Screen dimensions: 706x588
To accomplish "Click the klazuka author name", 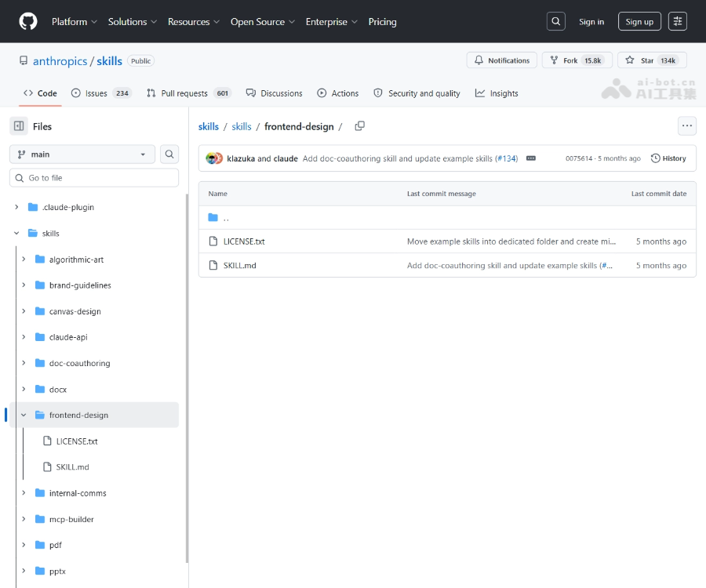I will coord(241,158).
